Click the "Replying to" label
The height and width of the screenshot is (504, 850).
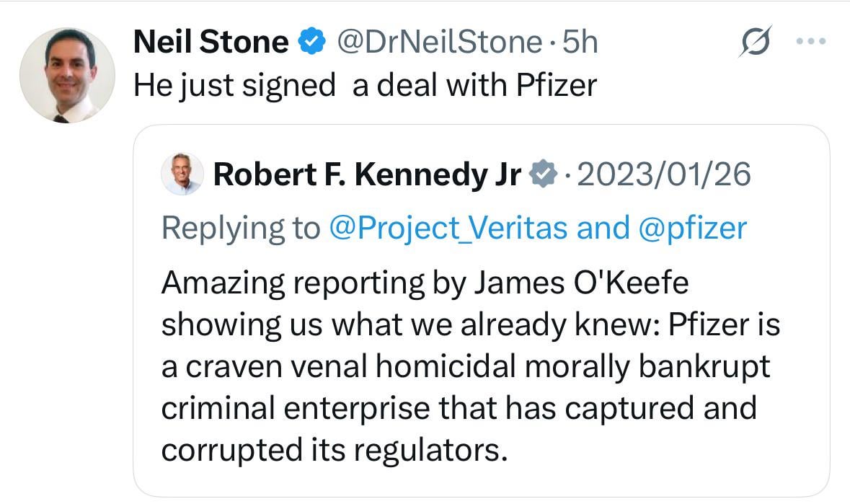pyautogui.click(x=240, y=228)
